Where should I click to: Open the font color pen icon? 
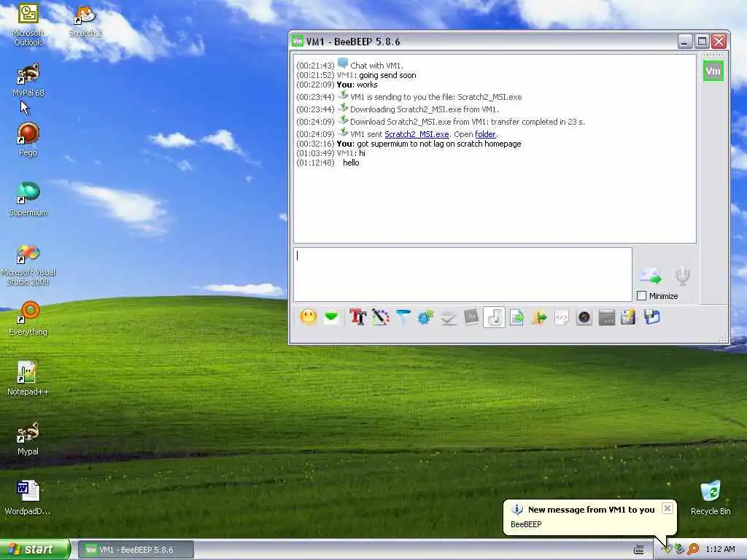[x=380, y=316]
